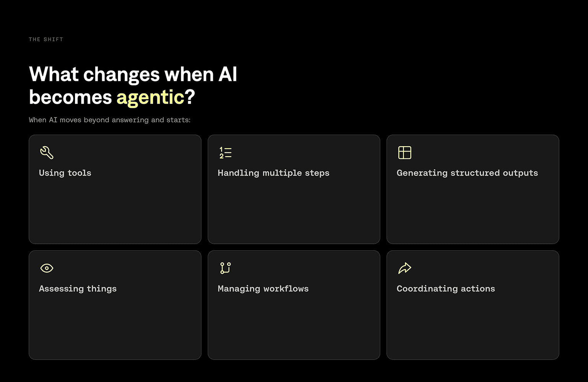Click the Managing workflows text

coord(263,289)
